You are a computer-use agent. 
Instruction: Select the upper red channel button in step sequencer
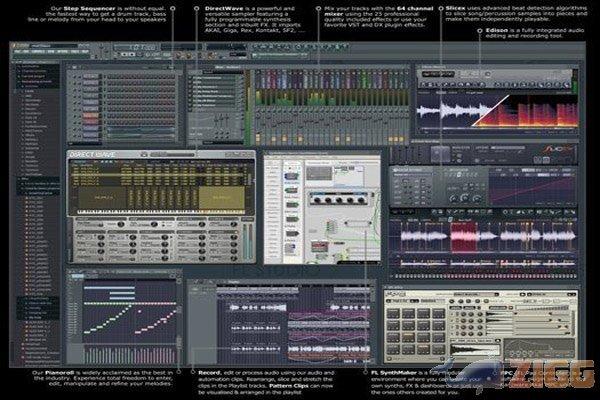[x=90, y=115]
